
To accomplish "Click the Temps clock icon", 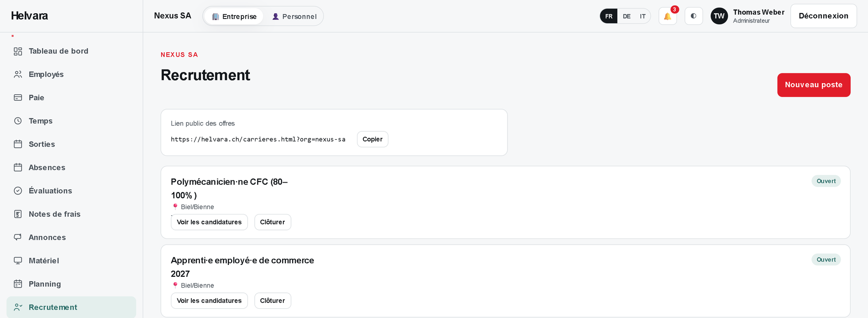I will pos(18,121).
